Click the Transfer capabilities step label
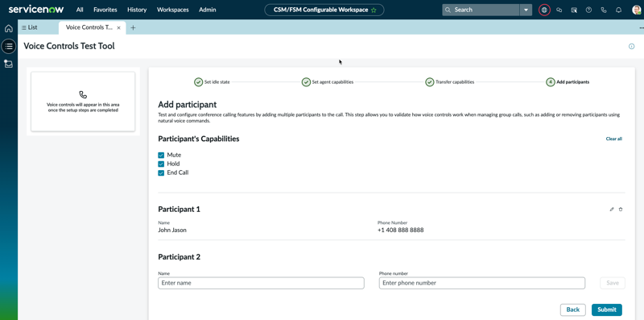This screenshot has height=320, width=644. click(x=455, y=82)
